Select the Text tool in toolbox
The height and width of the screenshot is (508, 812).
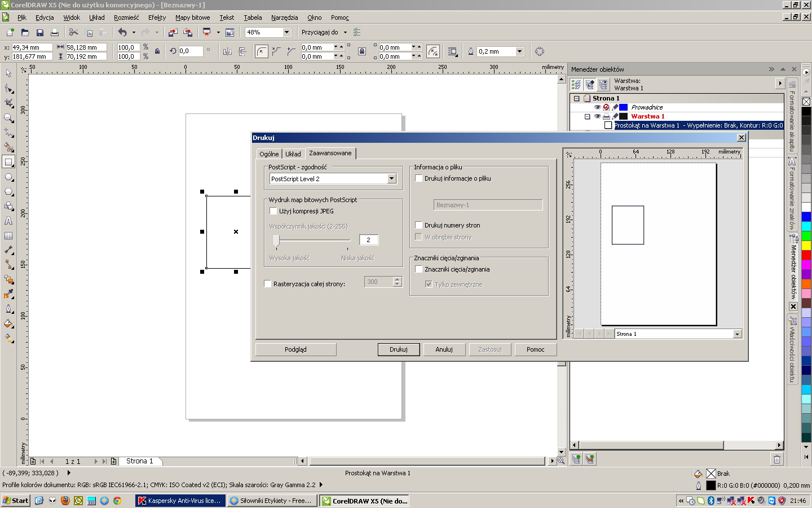pyautogui.click(x=8, y=221)
